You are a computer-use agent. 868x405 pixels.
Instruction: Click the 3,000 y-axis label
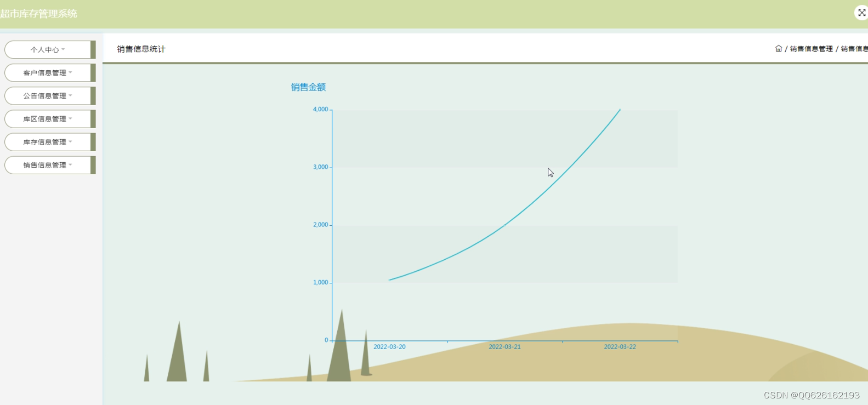tap(320, 167)
